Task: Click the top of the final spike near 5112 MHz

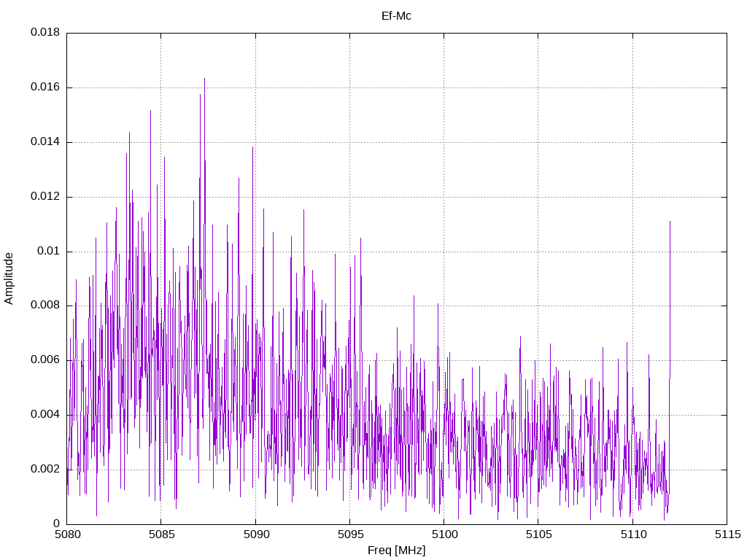Action: [x=670, y=221]
